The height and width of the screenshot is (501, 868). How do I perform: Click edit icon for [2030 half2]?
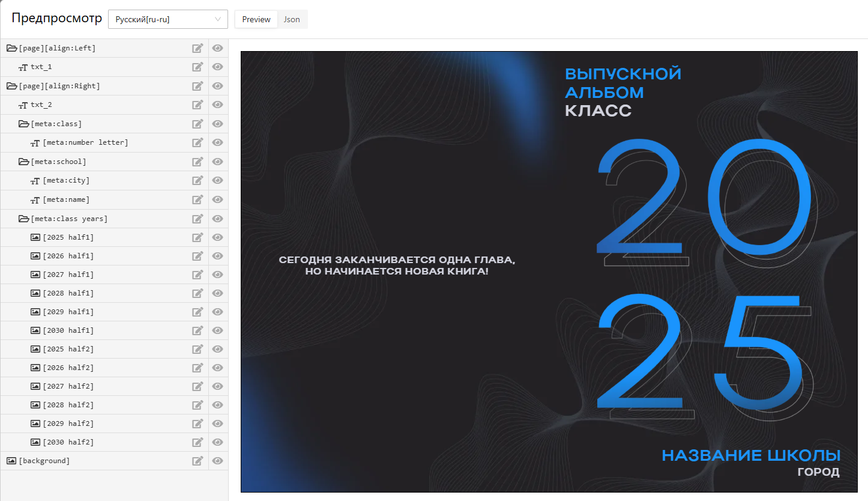click(197, 442)
